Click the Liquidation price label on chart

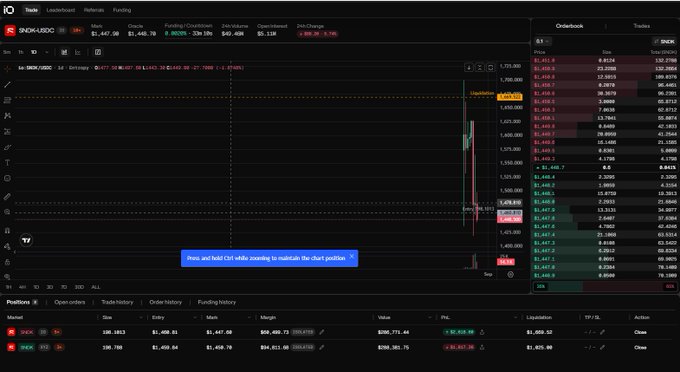click(x=482, y=93)
